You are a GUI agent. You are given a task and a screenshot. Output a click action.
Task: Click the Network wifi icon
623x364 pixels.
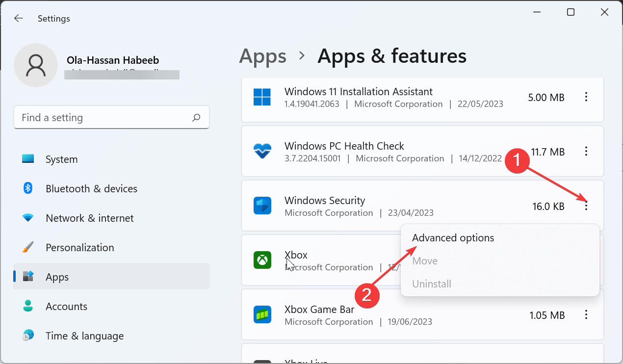click(28, 218)
